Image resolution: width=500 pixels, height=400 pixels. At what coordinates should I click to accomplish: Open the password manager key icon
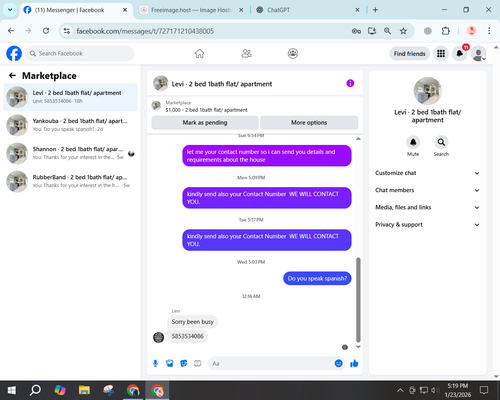click(x=356, y=31)
